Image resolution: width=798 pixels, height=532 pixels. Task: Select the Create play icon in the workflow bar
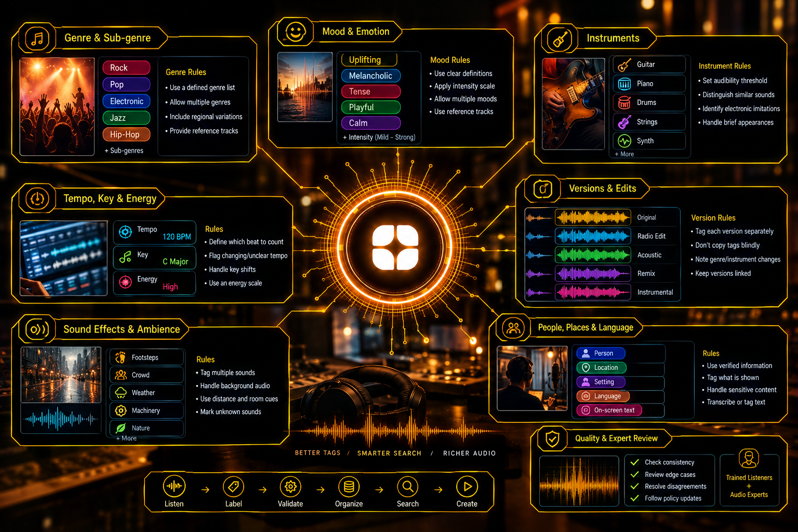[467, 486]
